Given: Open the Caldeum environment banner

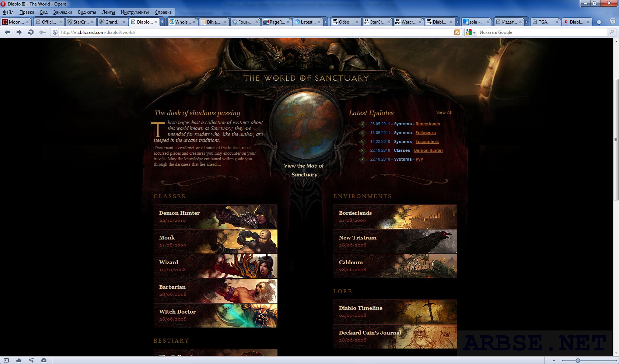Looking at the screenshot, I should 395,266.
